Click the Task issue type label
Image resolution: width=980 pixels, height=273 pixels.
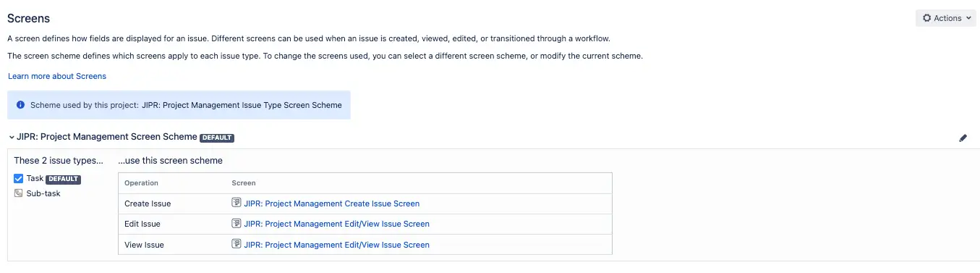(x=35, y=178)
